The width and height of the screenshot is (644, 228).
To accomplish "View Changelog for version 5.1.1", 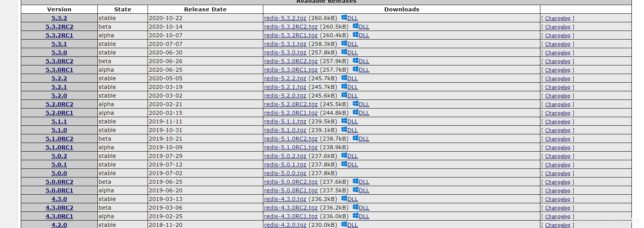I will pos(558,122).
